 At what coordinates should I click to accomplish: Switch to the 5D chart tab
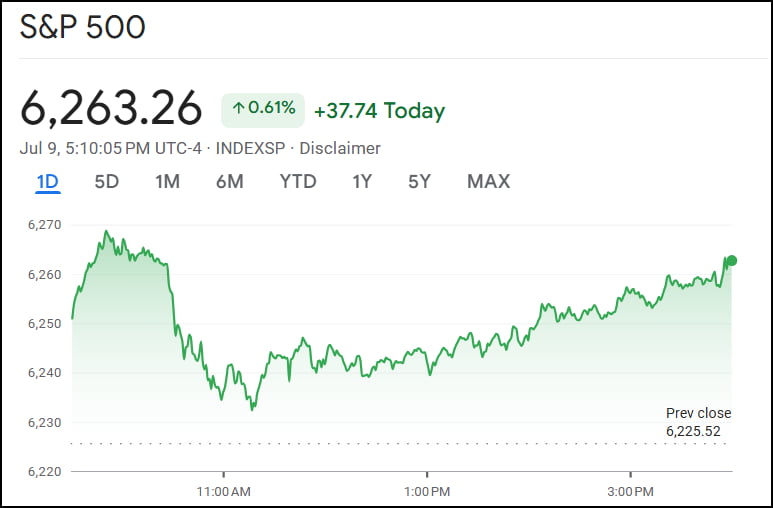point(106,182)
